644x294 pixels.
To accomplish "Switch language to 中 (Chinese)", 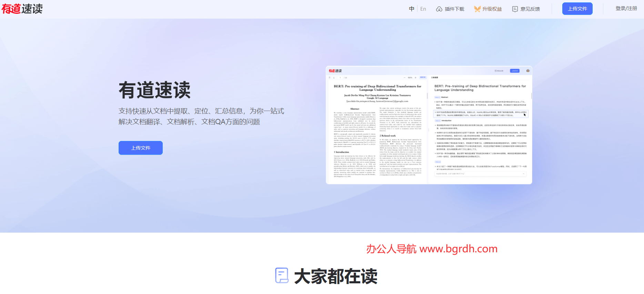I will pyautogui.click(x=412, y=9).
